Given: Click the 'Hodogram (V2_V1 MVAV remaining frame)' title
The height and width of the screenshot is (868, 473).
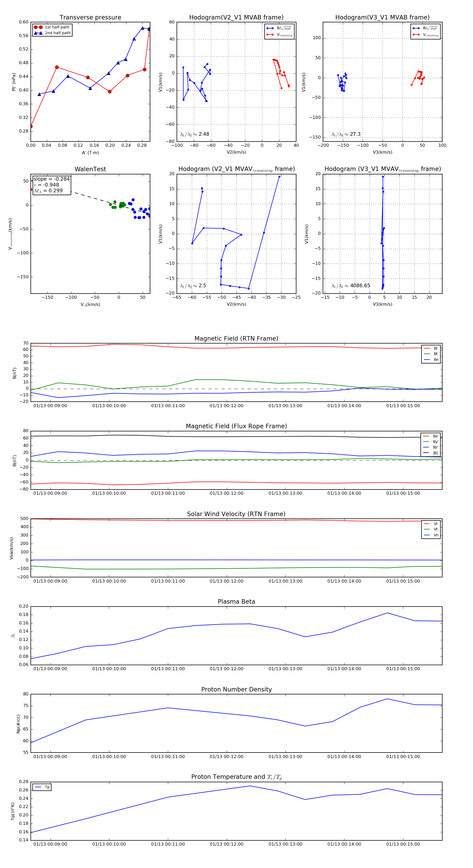Looking at the screenshot, I should click(x=236, y=169).
